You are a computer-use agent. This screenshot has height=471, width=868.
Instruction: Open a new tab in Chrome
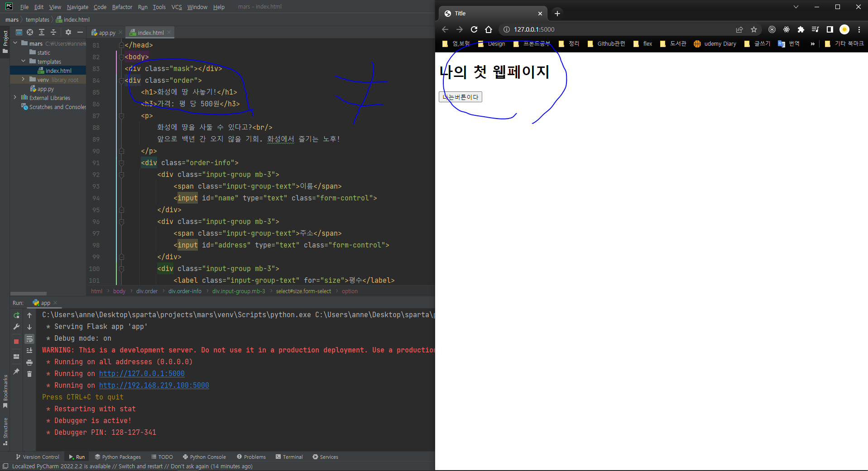click(557, 14)
